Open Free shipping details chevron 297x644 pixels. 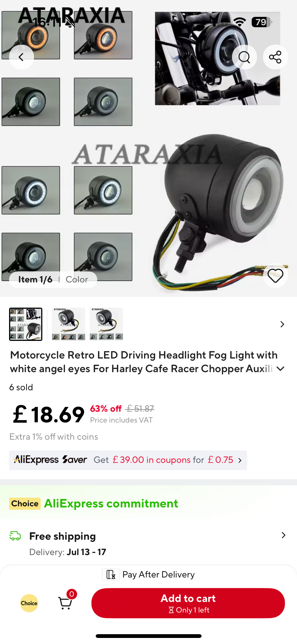(283, 535)
